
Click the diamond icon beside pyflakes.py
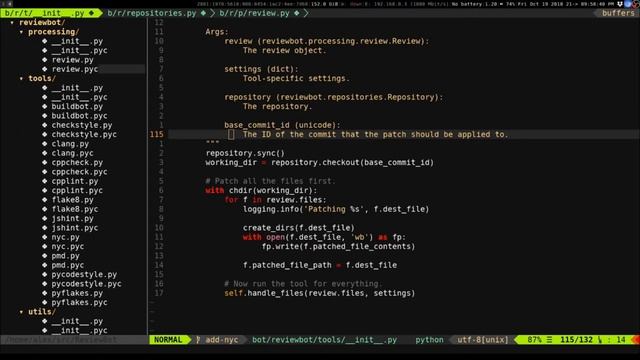pos(44,293)
